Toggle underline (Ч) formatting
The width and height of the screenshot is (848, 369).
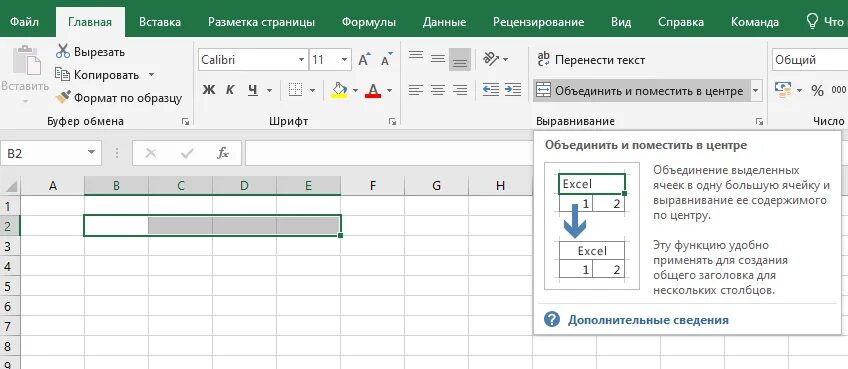pos(253,90)
